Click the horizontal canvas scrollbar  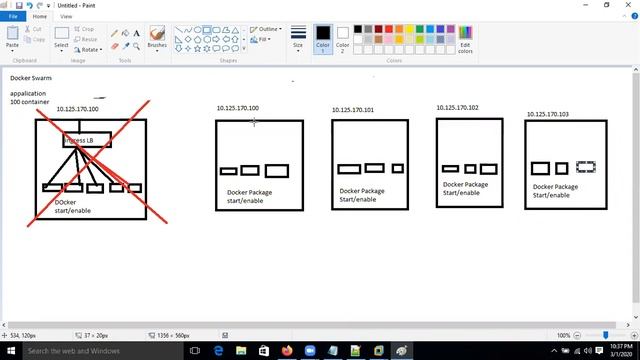[311, 325]
